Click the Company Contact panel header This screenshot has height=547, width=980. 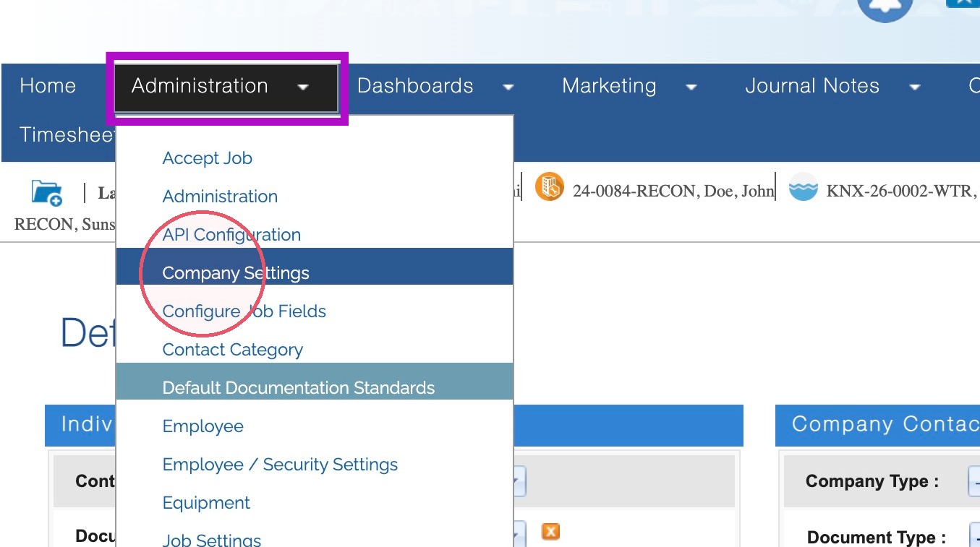[877, 425]
